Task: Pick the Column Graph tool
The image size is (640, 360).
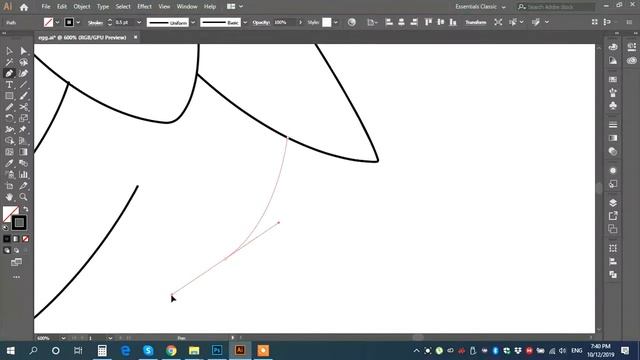Action: pos(23,174)
